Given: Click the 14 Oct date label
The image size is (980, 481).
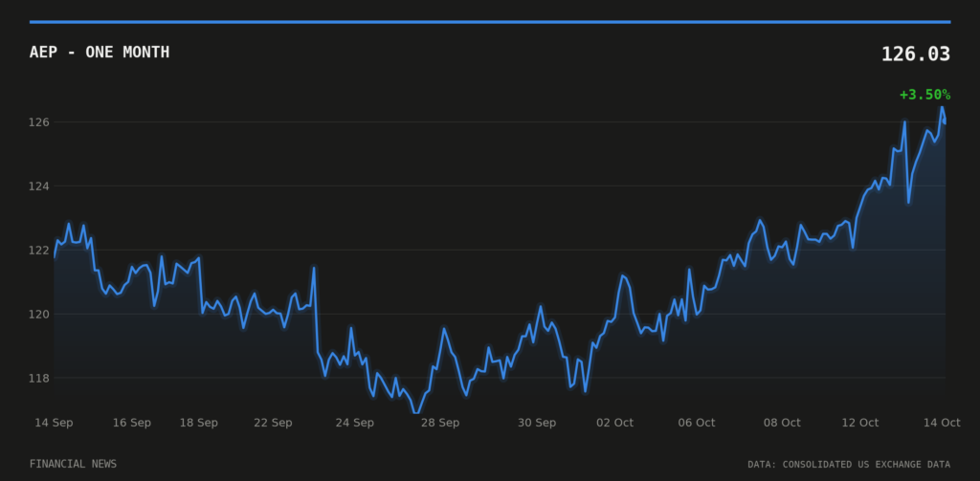Looking at the screenshot, I should 942,423.
